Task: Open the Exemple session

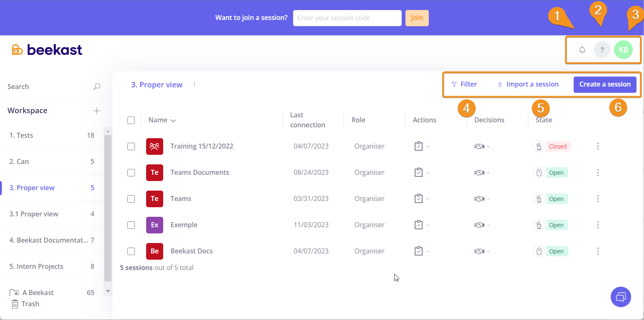Action: coord(184,225)
